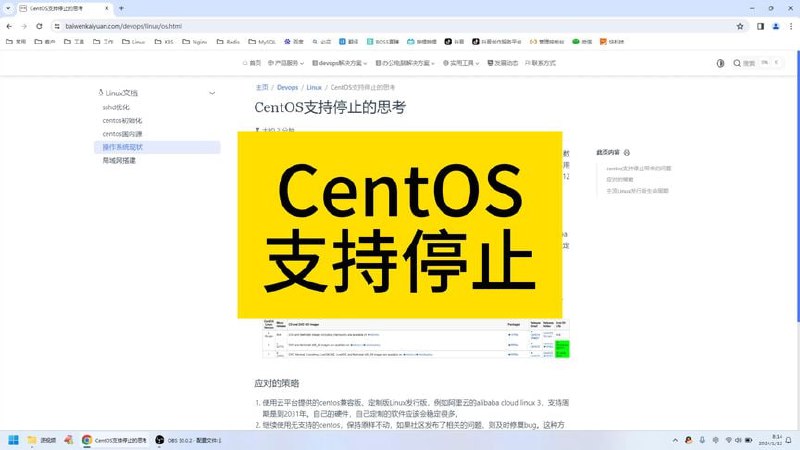The image size is (800, 450).
Task: Open the K8S bookmark folder
Action: click(x=164, y=41)
